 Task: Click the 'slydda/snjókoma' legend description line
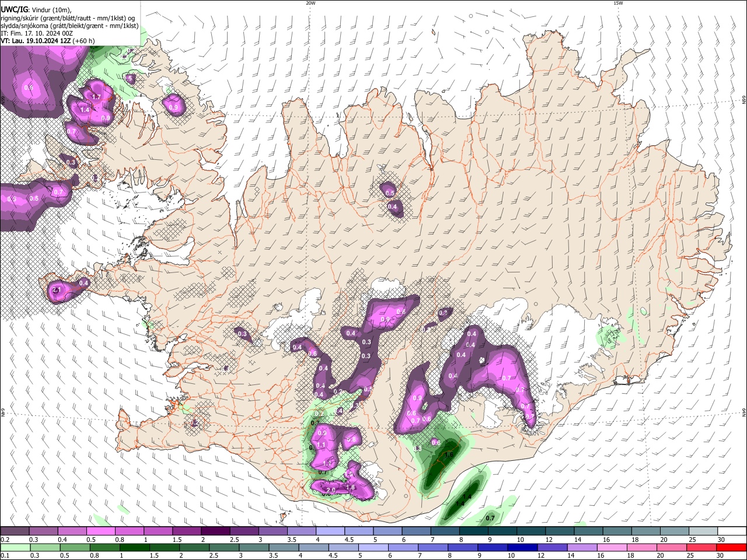click(69, 26)
